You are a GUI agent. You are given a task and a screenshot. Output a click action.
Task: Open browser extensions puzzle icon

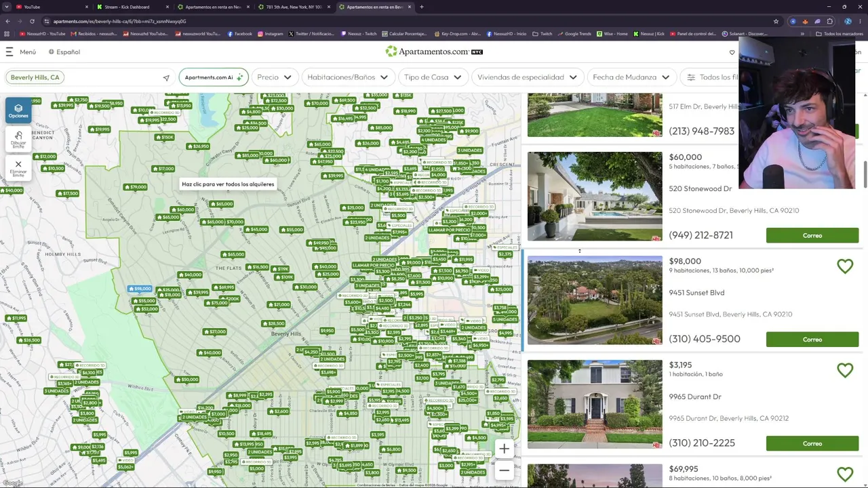click(829, 21)
